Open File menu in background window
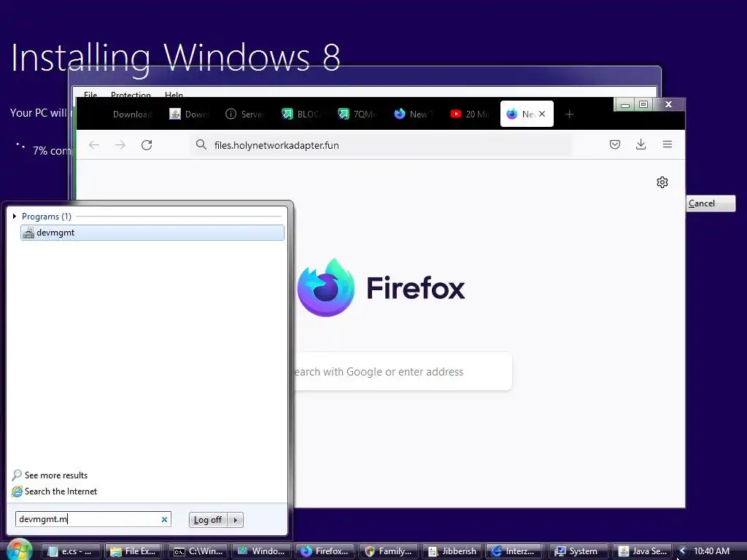The width and height of the screenshot is (747, 560). click(x=90, y=95)
